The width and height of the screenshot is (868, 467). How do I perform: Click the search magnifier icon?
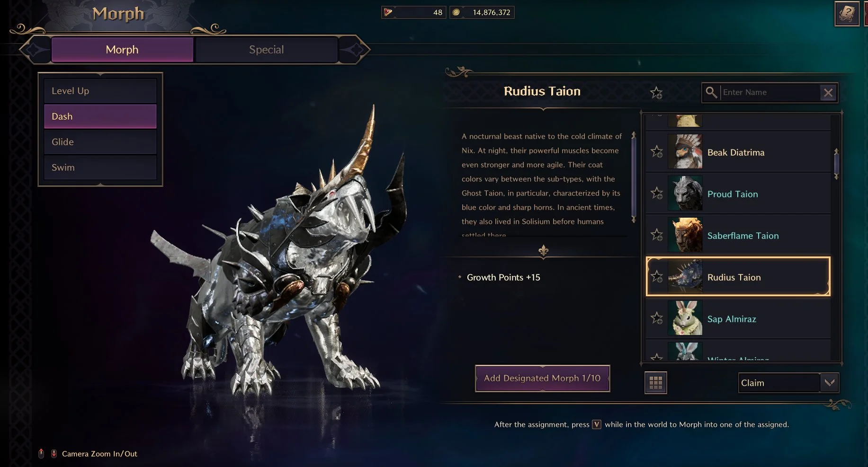[x=711, y=92]
